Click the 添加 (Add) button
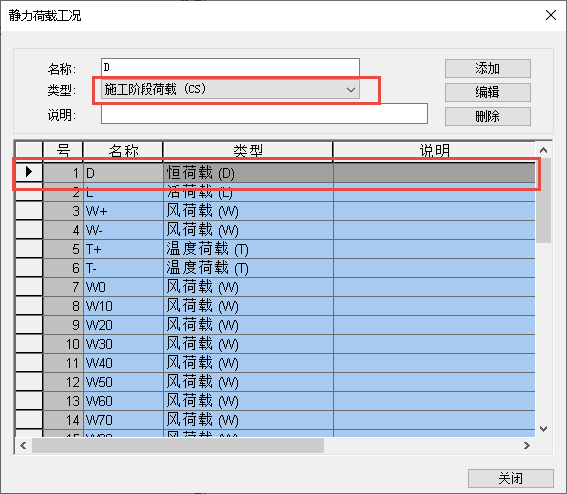This screenshot has height=494, width=567. click(488, 68)
